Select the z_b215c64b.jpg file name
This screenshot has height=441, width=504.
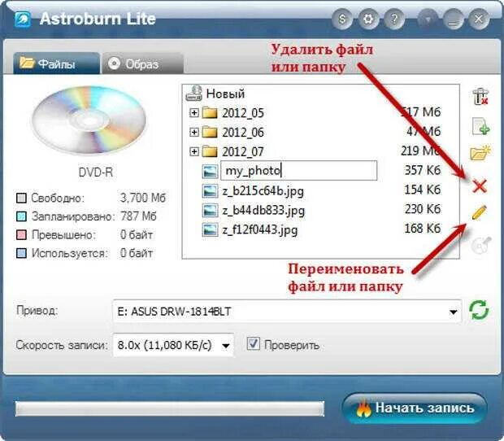(x=263, y=191)
